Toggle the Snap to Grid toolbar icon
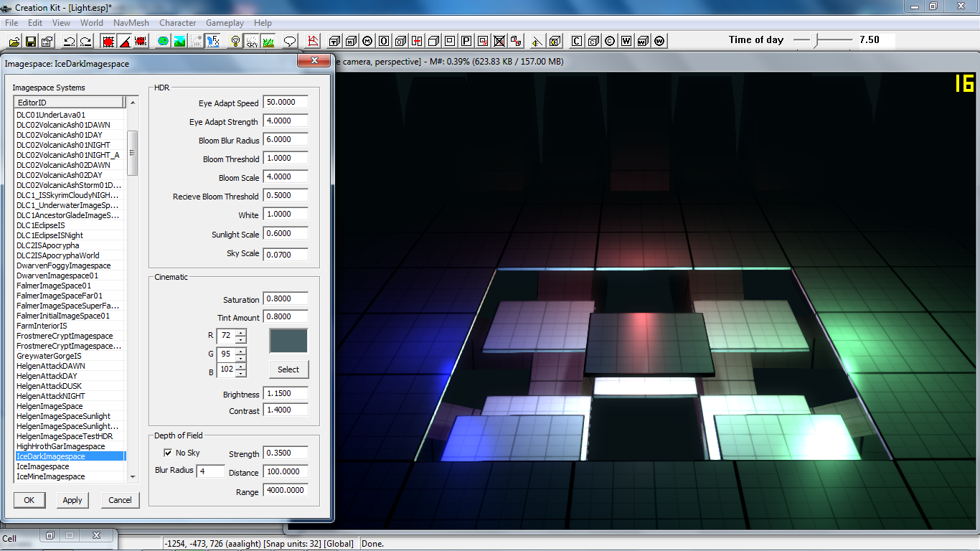This screenshot has width=980, height=551. [108, 41]
